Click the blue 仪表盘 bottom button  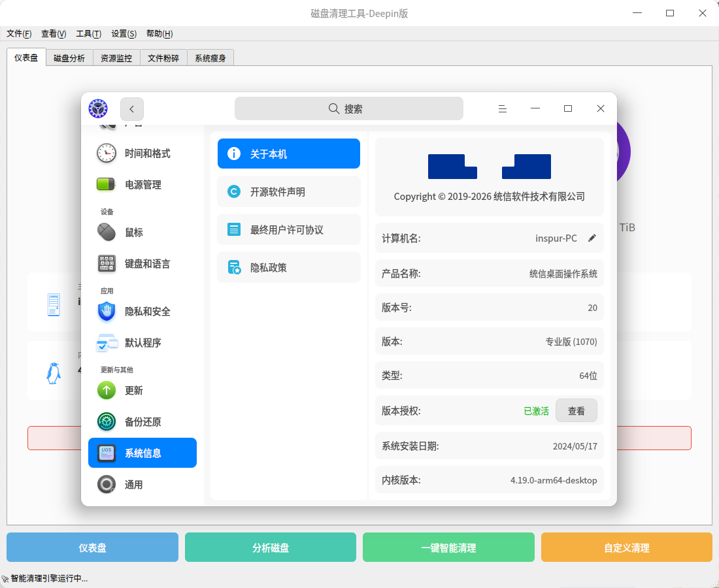[x=92, y=547]
